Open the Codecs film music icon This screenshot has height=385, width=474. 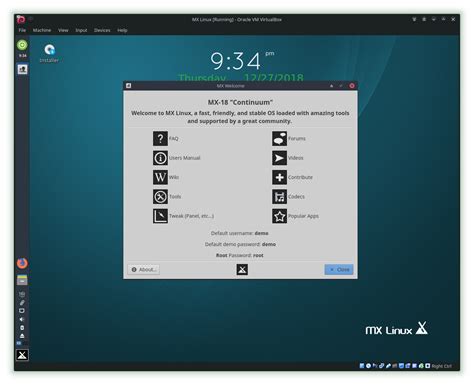tap(279, 197)
